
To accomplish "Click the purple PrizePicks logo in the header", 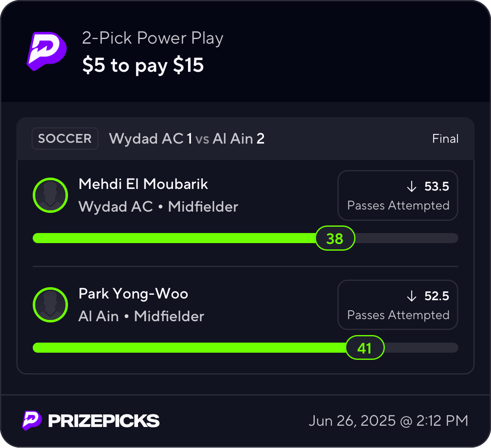I will (x=47, y=51).
